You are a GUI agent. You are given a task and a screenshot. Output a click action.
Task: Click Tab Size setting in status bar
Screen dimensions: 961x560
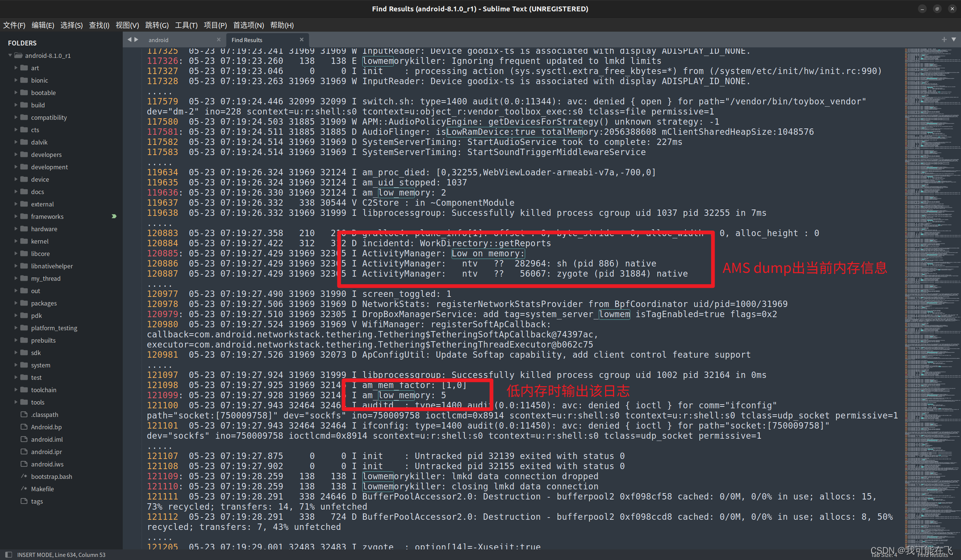pos(884,555)
